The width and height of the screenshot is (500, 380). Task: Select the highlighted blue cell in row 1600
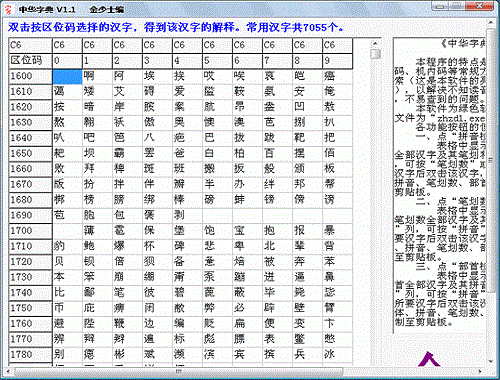[x=67, y=76]
